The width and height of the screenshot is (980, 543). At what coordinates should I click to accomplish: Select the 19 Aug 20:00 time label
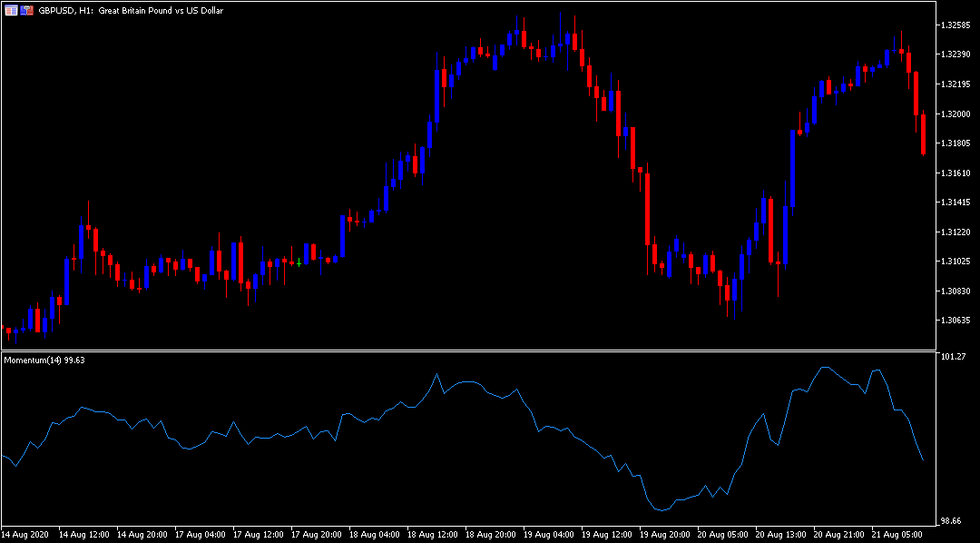[x=665, y=535]
